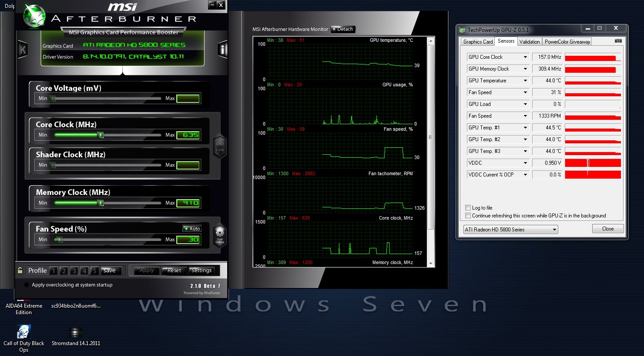This screenshot has width=644, height=356.
Task: Click the Shader Clock slider handle
Action: tap(53, 165)
